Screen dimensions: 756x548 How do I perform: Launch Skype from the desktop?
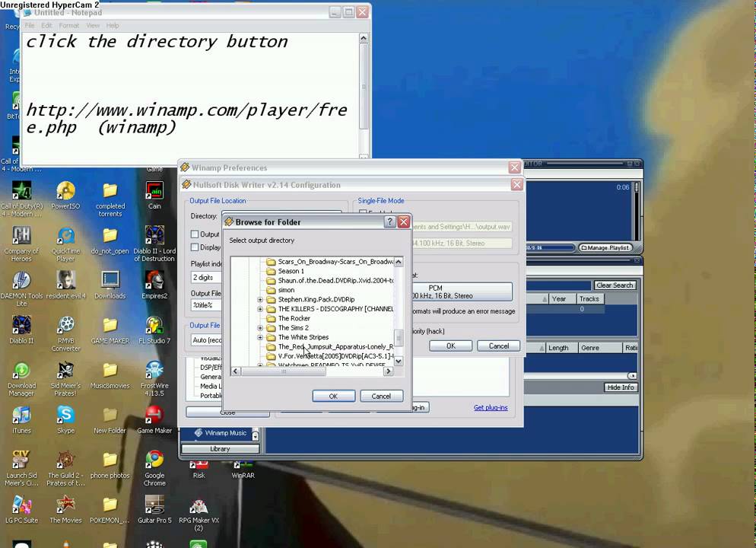point(65,419)
